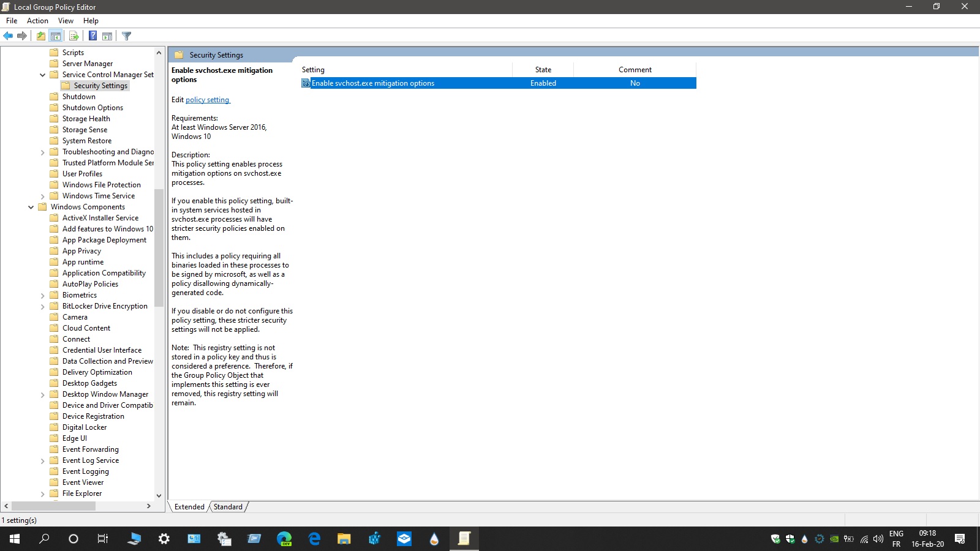Expand the Desktop Window Manager node
This screenshot has height=551, width=980.
click(x=42, y=394)
